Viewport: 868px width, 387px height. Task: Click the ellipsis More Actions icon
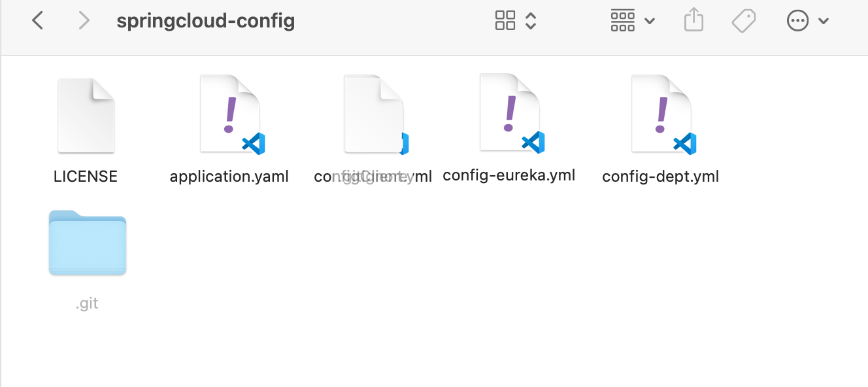tap(797, 21)
